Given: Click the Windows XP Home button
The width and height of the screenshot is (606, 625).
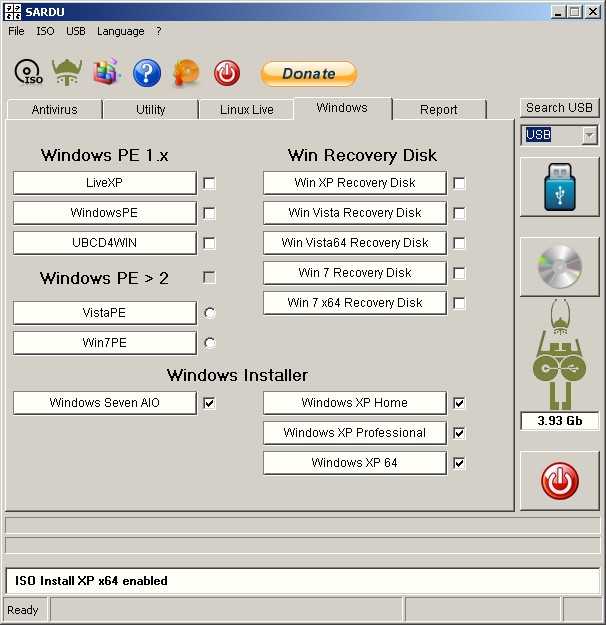Looking at the screenshot, I should click(354, 403).
